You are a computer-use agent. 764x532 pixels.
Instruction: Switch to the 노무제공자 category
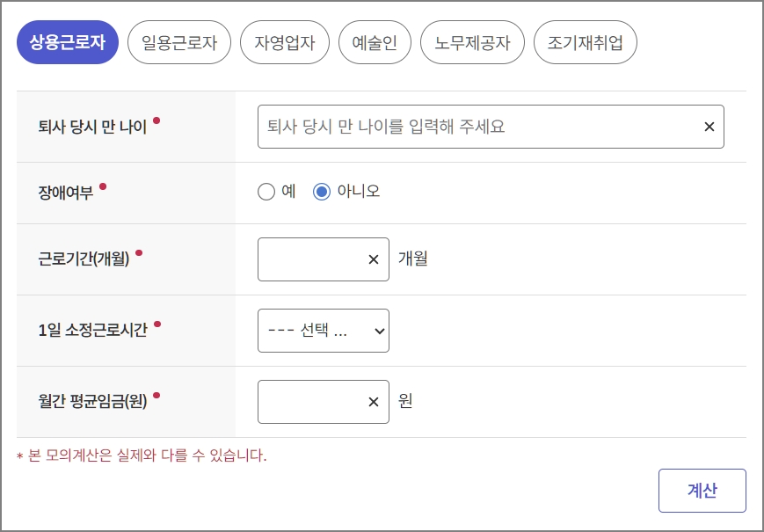point(472,41)
